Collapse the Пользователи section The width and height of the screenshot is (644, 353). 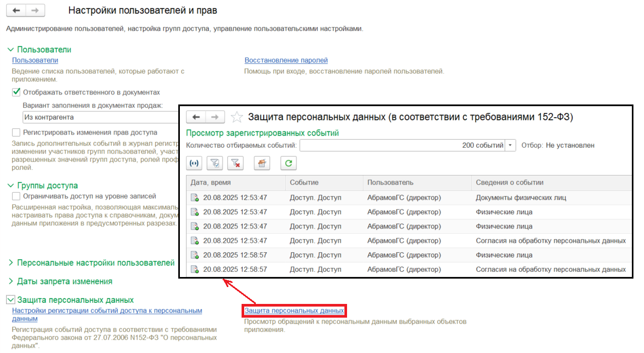pyautogui.click(x=11, y=50)
